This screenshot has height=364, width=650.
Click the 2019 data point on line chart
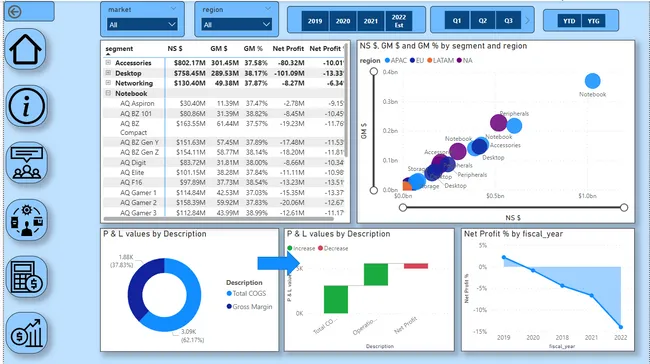504,257
